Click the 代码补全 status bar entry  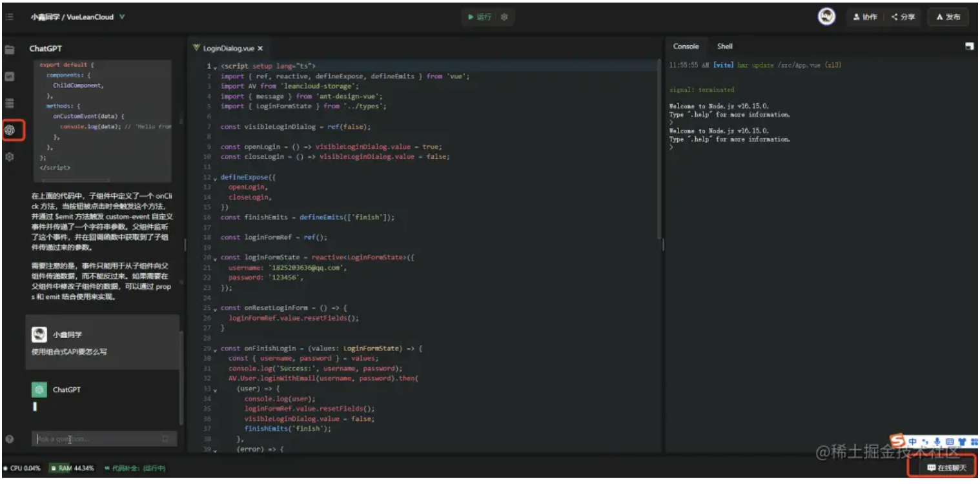[x=134, y=468]
